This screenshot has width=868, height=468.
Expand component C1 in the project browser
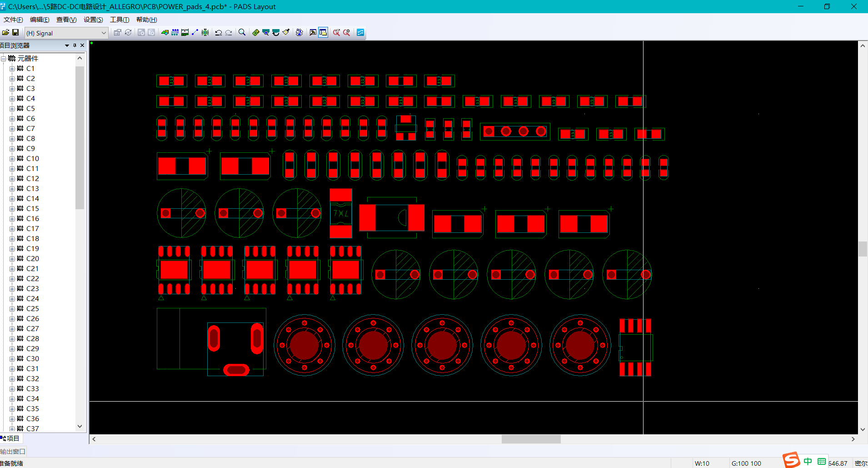pos(12,68)
